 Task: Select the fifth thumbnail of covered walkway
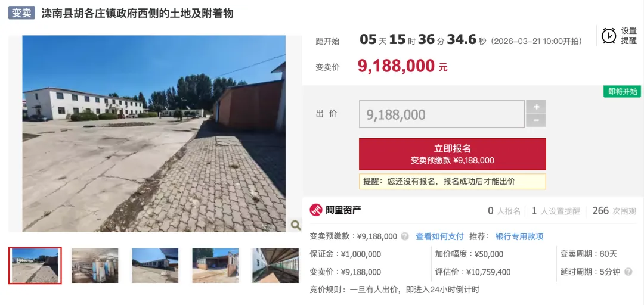pyautogui.click(x=275, y=265)
